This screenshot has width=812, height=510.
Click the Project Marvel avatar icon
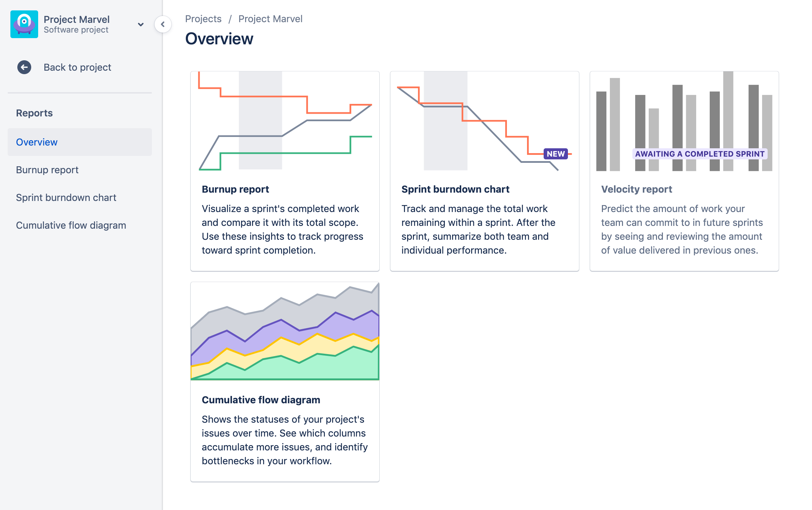(24, 24)
